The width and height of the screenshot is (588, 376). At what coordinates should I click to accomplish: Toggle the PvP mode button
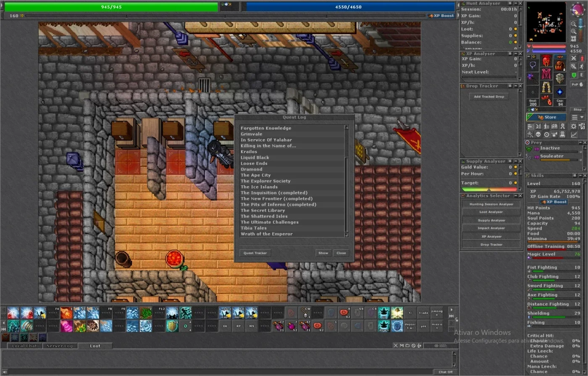tap(577, 84)
